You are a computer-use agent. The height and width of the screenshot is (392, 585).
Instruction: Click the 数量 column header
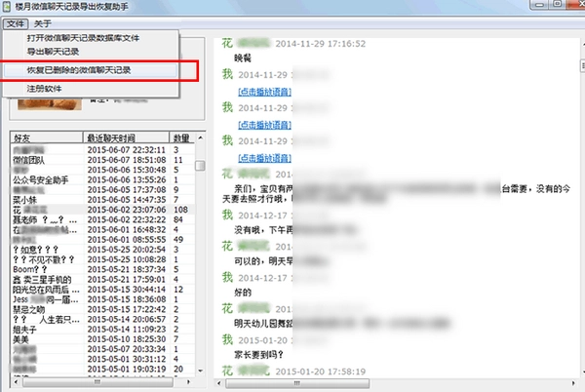[182, 138]
